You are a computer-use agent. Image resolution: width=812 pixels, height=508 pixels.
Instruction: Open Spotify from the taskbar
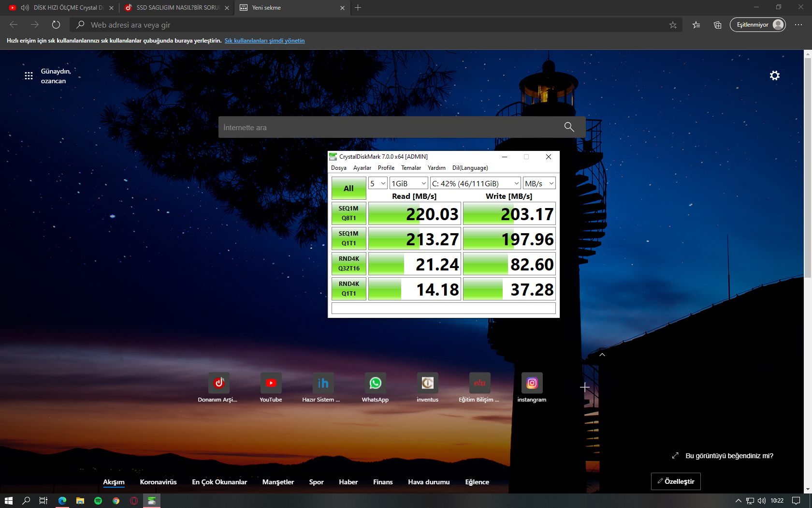98,501
